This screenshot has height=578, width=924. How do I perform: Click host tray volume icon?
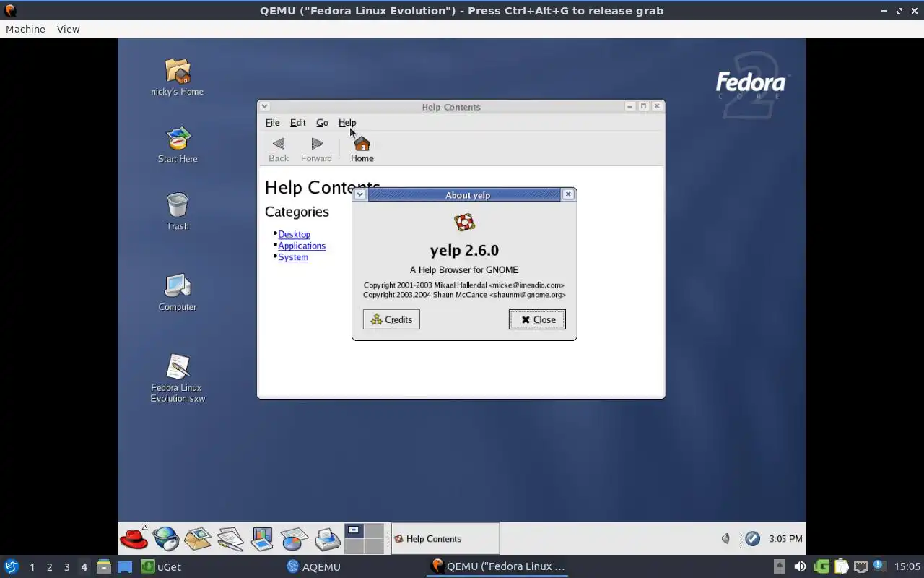click(x=800, y=566)
